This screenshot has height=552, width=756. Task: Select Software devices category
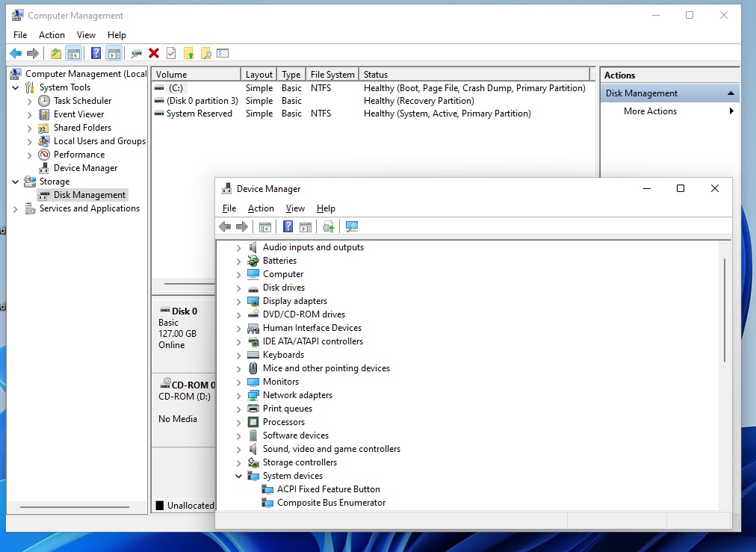tap(296, 435)
